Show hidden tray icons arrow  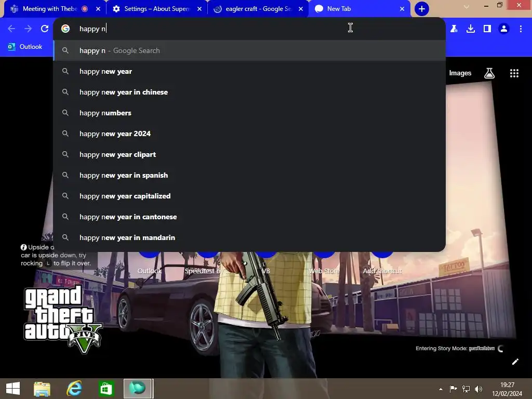pos(441,389)
